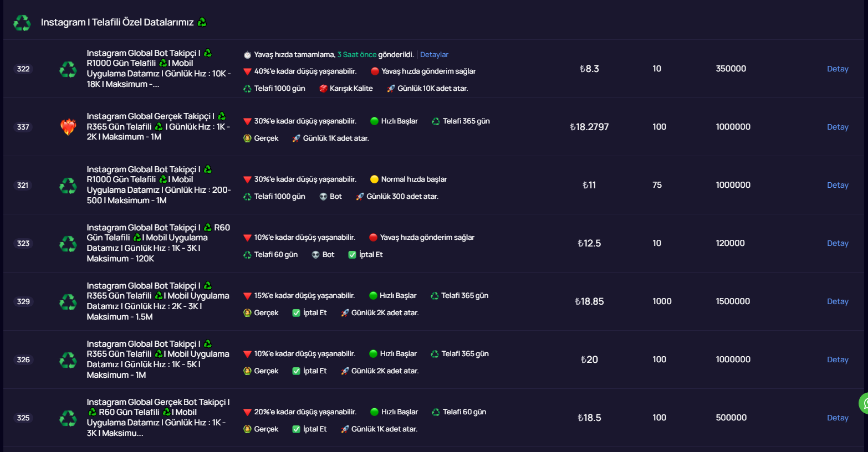The image size is (868, 452).
Task: Click the recycle icon for service 321
Action: tap(68, 186)
